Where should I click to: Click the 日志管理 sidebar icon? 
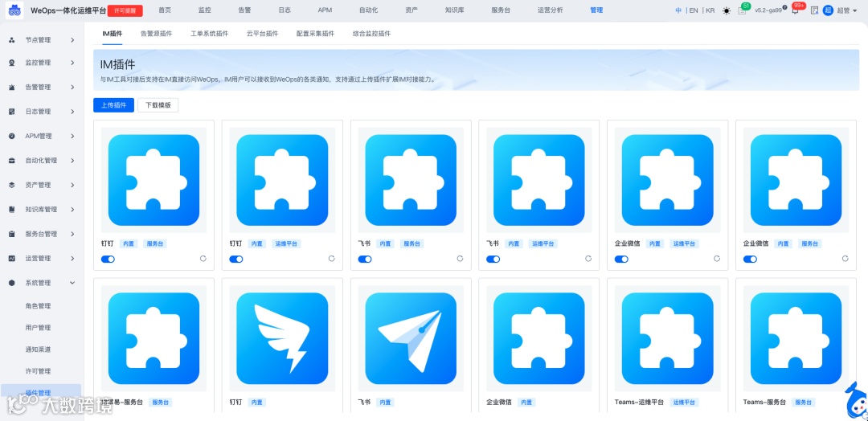pos(11,112)
